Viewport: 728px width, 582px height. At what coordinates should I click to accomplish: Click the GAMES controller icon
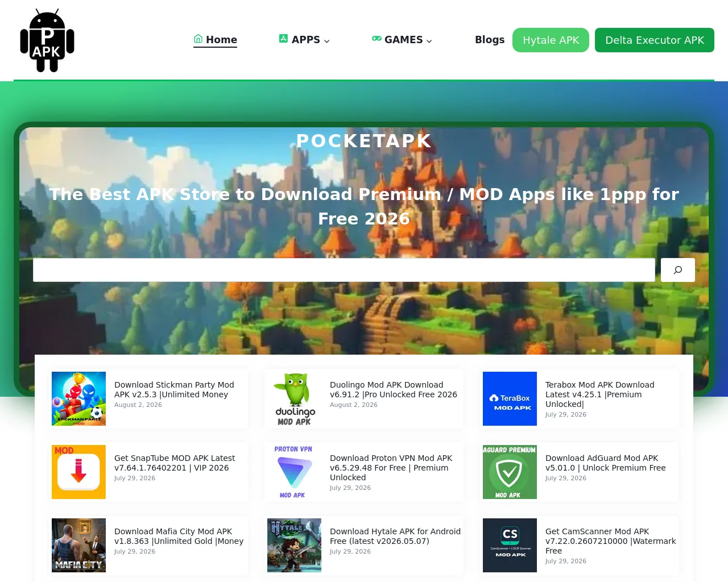pos(377,39)
